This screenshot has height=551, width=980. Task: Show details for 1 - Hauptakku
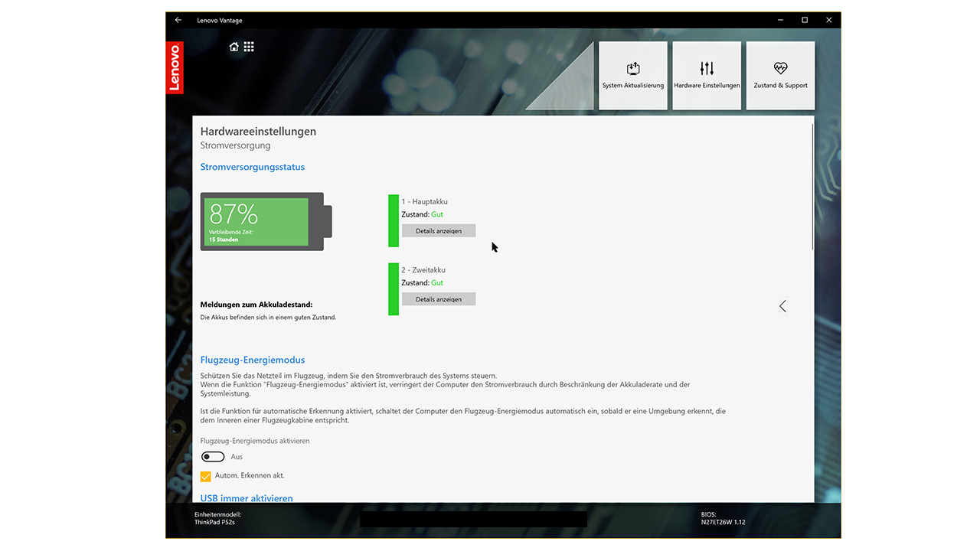(439, 230)
